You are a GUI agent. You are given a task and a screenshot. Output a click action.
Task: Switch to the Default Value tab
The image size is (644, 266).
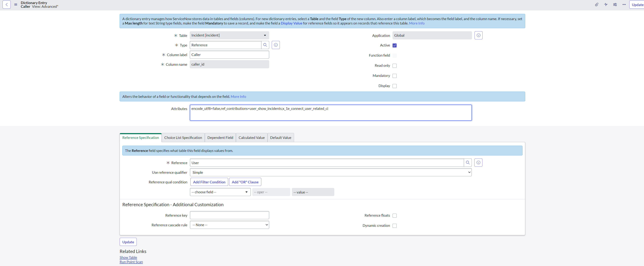pyautogui.click(x=281, y=138)
